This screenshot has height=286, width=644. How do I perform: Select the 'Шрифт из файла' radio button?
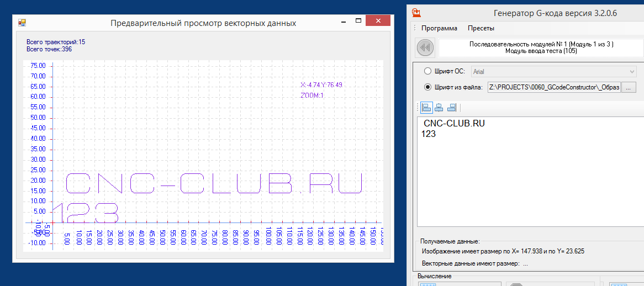tap(427, 87)
